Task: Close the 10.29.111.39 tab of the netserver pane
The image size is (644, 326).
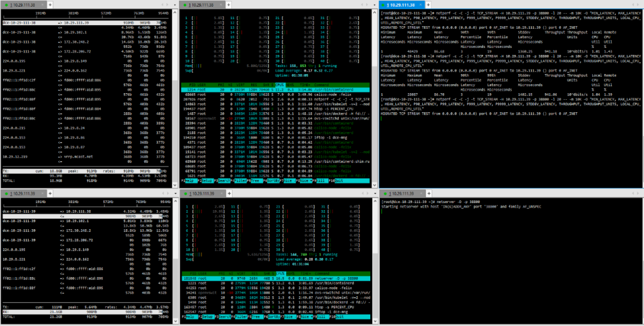Action: pos(420,193)
